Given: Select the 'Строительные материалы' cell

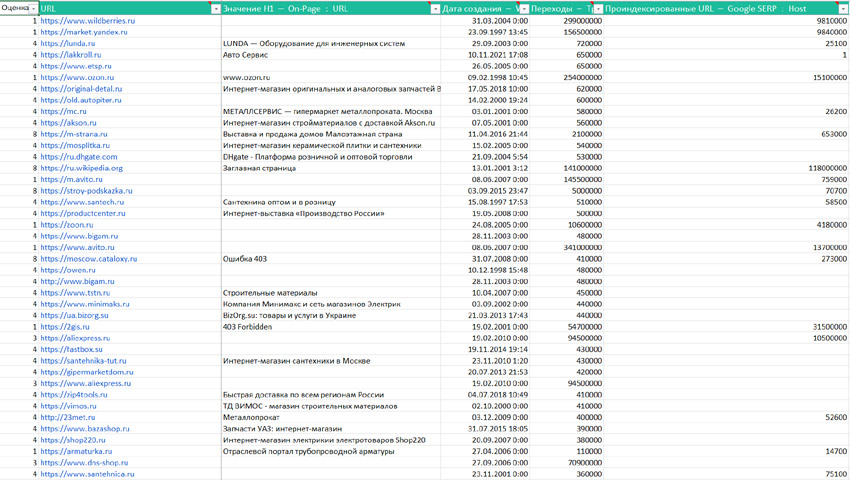Looking at the screenshot, I should coord(331,293).
